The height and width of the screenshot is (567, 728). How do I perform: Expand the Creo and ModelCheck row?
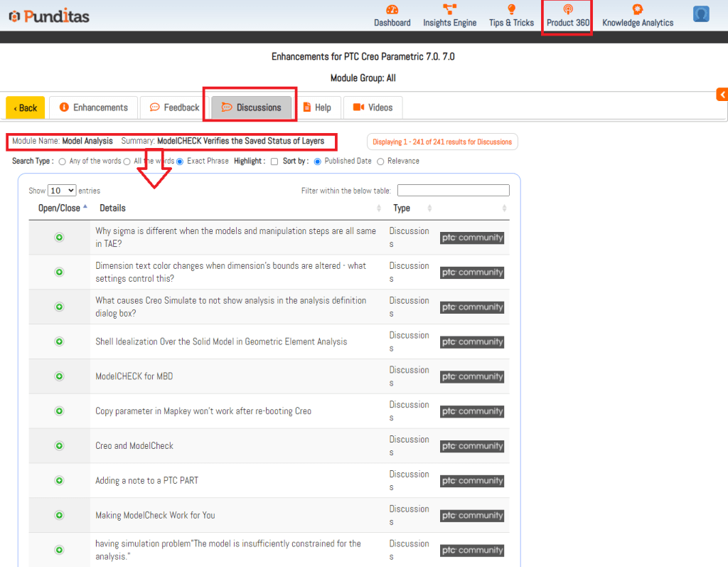60,446
